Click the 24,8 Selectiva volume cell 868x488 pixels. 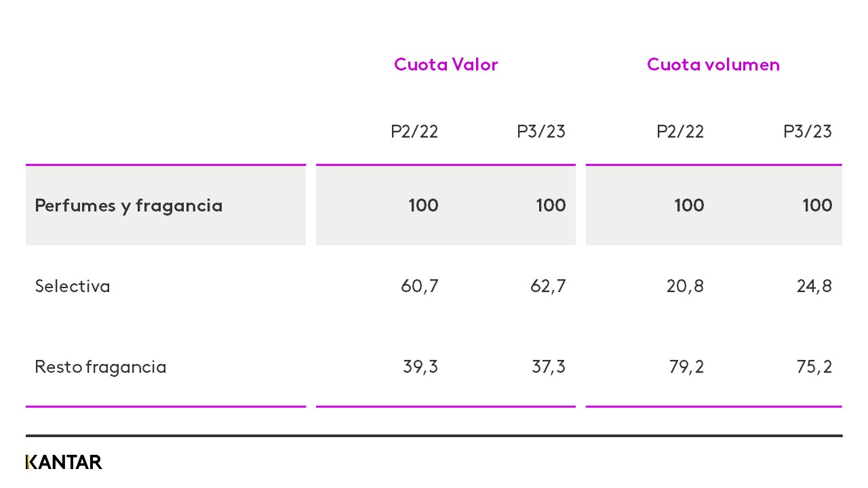814,286
